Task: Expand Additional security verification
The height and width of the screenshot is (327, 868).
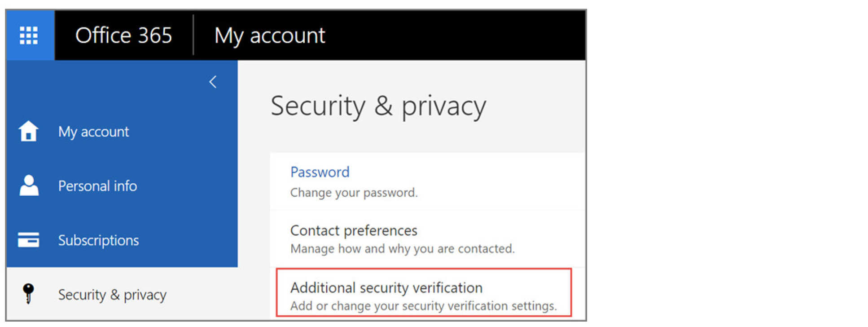Action: pos(386,287)
